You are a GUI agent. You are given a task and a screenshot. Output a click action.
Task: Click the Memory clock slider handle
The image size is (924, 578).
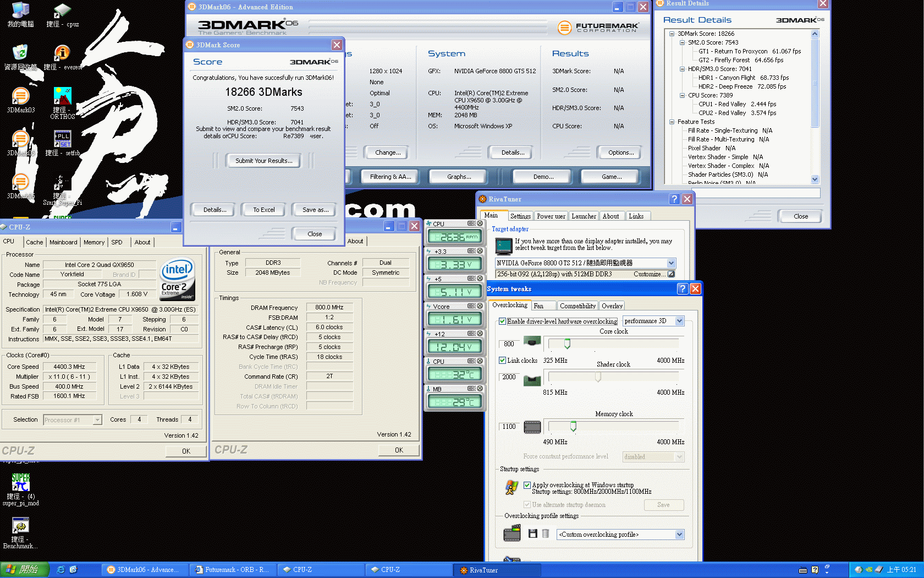pyautogui.click(x=573, y=426)
